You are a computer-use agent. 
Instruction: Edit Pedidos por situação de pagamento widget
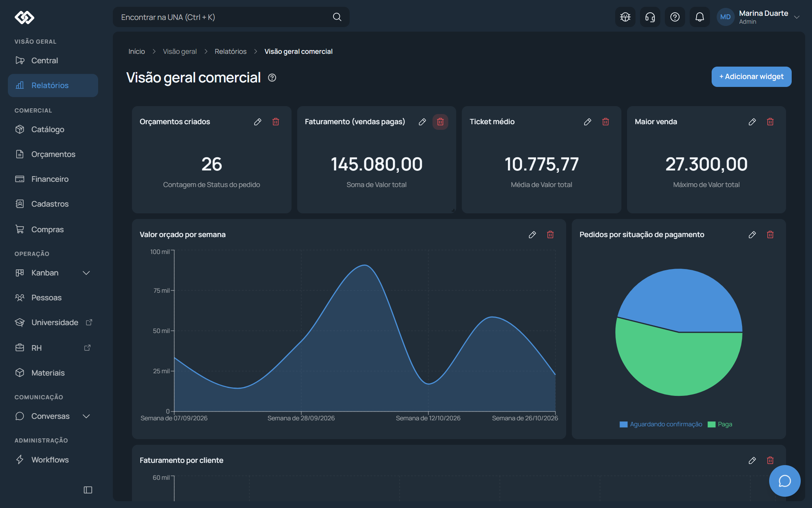[752, 235]
